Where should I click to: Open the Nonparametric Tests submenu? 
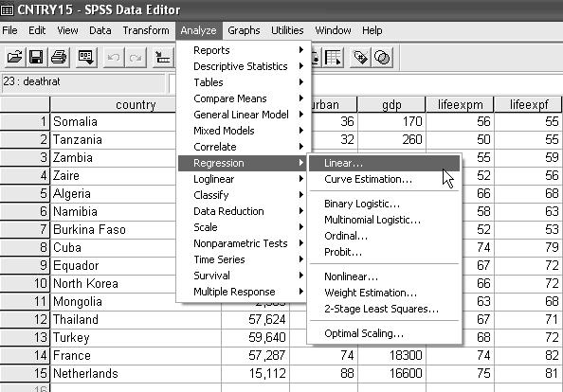[x=242, y=243]
